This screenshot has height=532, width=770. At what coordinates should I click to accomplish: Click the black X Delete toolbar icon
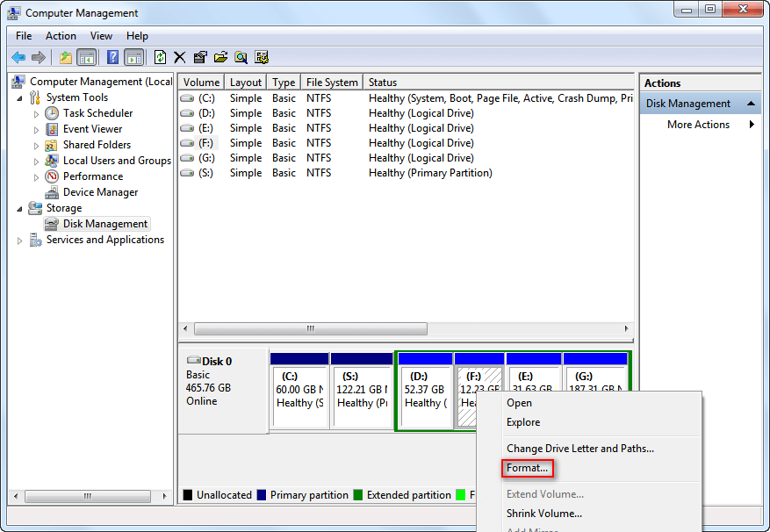(180, 57)
